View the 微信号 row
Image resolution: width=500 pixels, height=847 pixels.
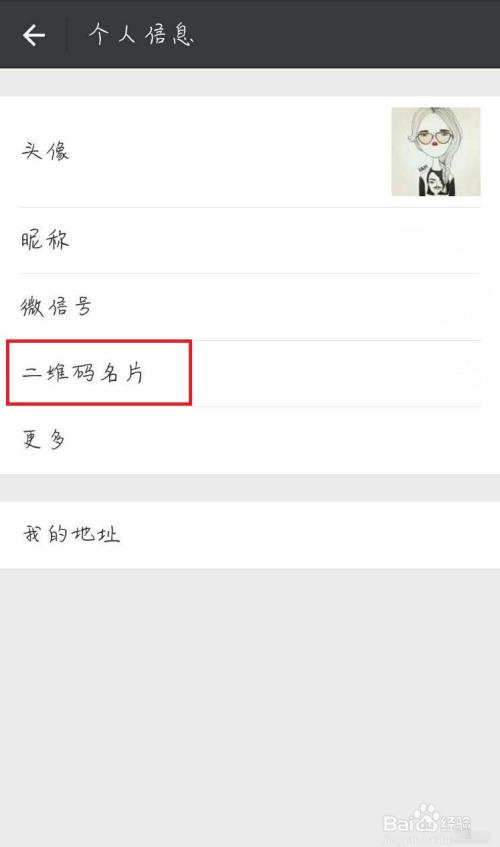point(250,307)
